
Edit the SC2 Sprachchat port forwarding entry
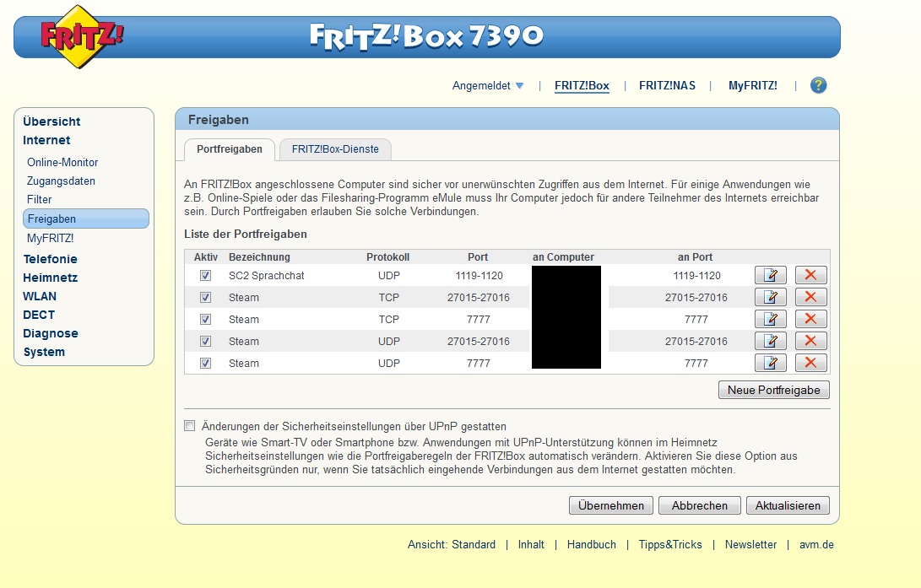pos(770,275)
